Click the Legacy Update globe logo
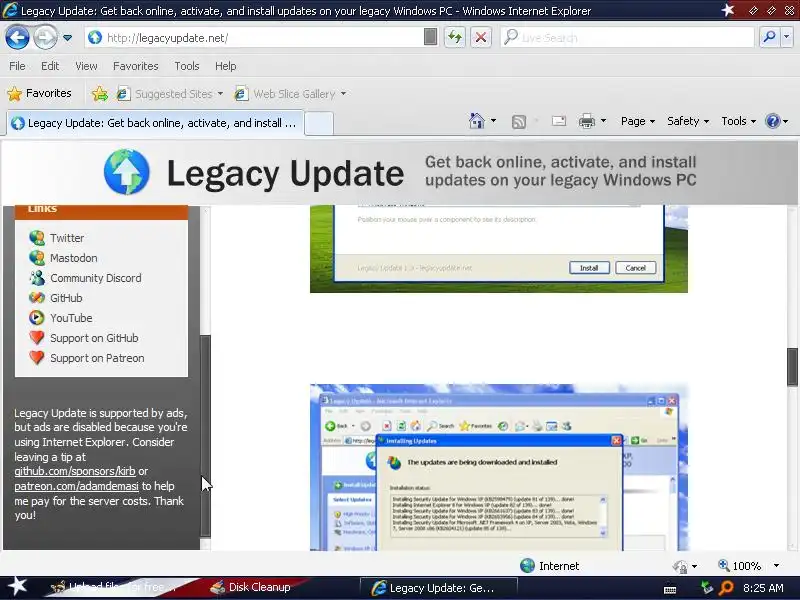Screen dimensions: 800x600 click(x=127, y=172)
